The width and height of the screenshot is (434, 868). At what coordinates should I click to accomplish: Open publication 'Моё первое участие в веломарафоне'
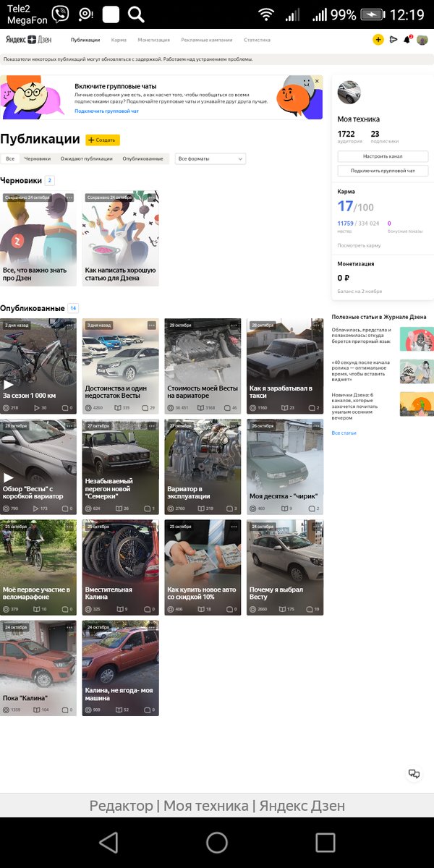38,567
